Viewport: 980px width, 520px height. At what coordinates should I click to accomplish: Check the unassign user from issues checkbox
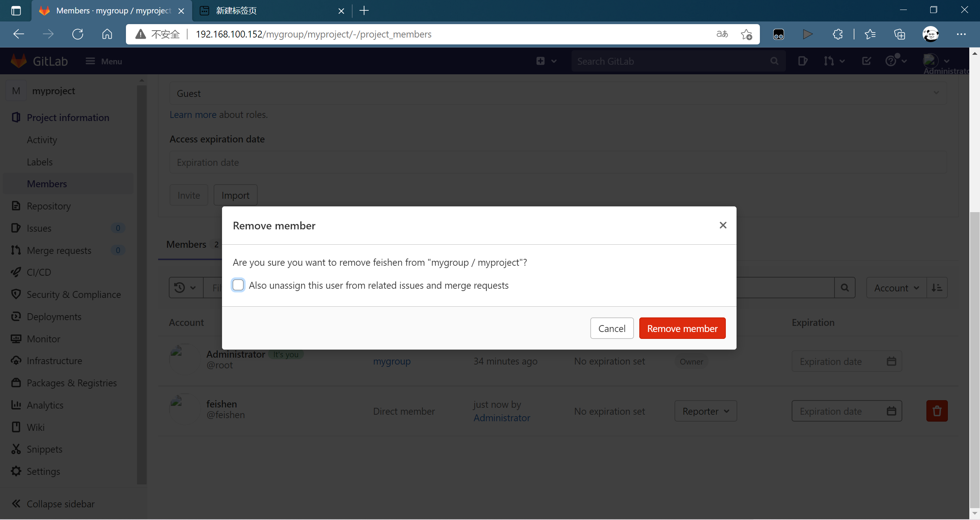[238, 285]
